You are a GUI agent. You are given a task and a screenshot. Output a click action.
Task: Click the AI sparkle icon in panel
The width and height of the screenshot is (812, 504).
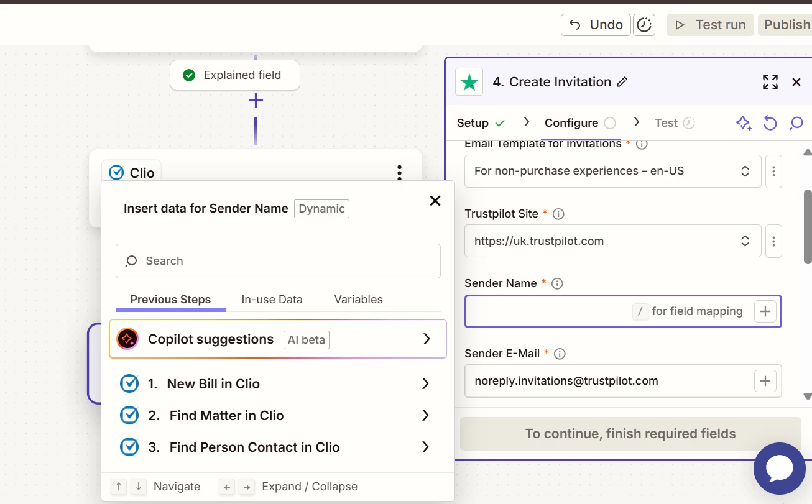point(744,123)
